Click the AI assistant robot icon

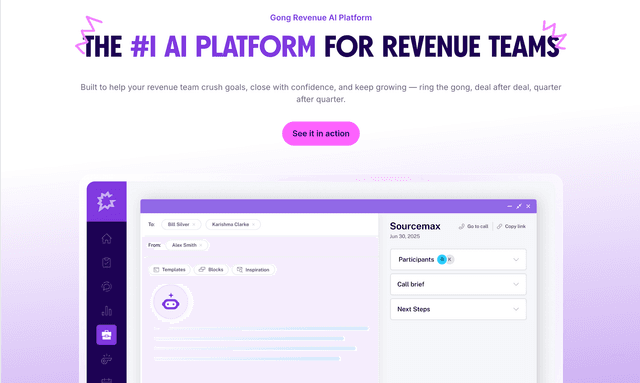(x=171, y=302)
